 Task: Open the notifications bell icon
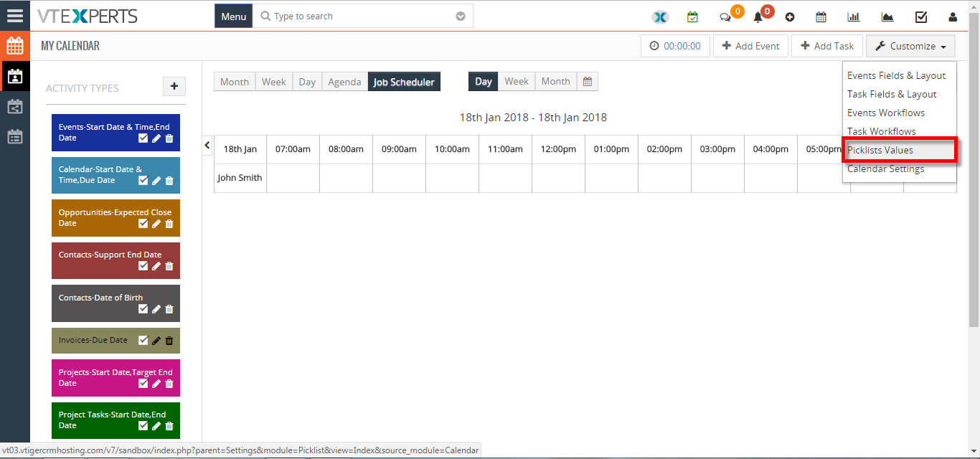coord(758,16)
